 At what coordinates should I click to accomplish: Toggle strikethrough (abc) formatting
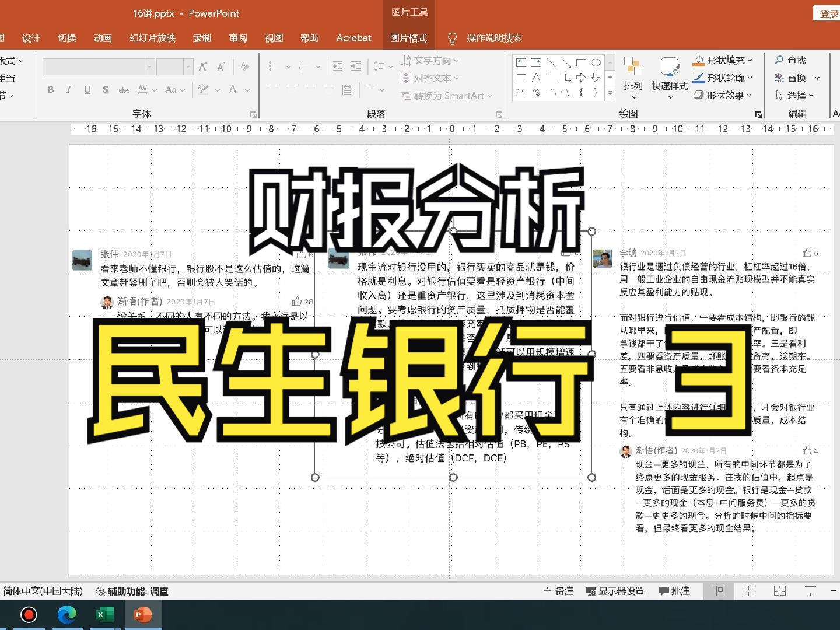point(124,89)
